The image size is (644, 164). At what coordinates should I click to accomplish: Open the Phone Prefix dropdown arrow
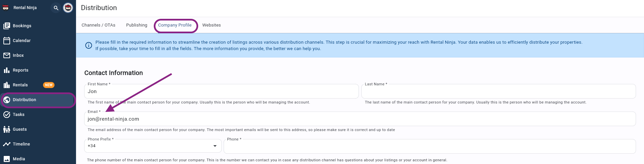[215, 146]
